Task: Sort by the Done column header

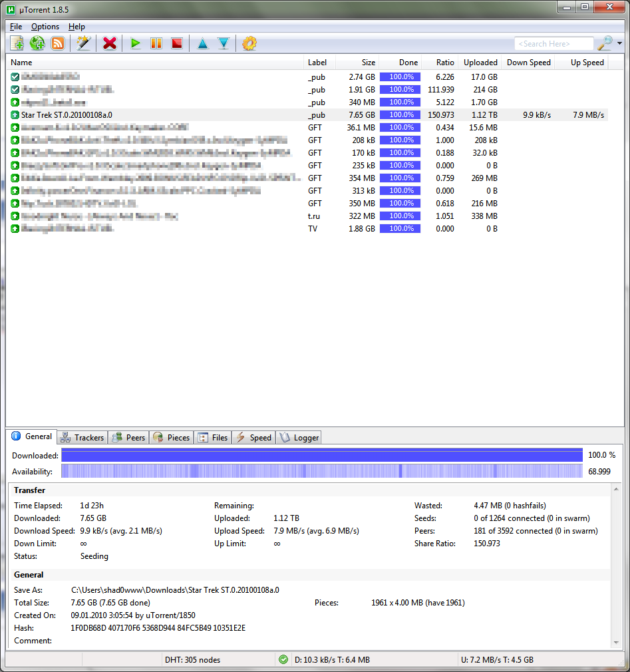Action: (x=400, y=63)
